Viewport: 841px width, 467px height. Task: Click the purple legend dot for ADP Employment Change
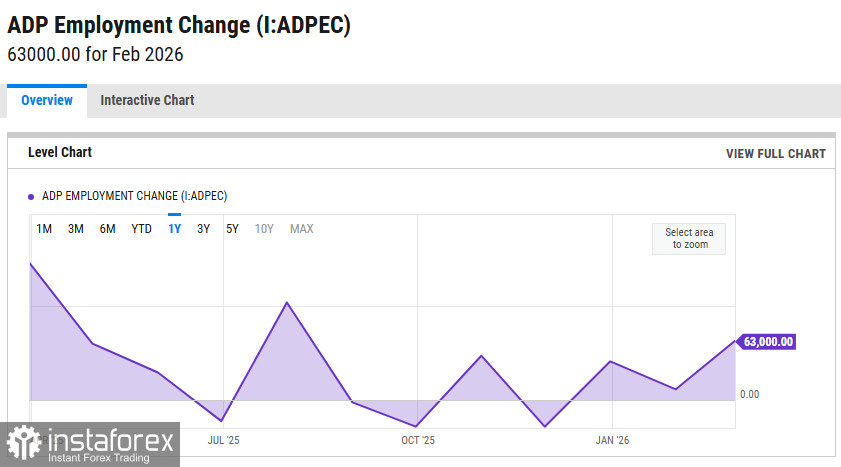(x=31, y=197)
